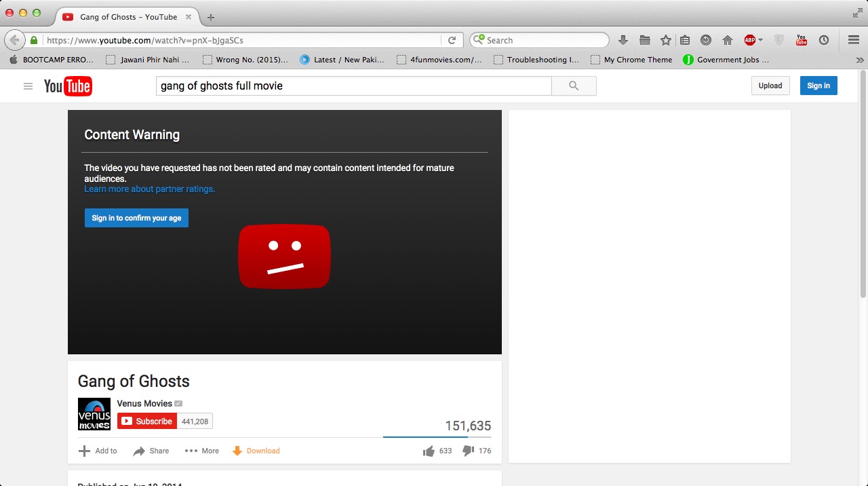Click the browser back arrow
This screenshot has width=868, height=486.
14,40
